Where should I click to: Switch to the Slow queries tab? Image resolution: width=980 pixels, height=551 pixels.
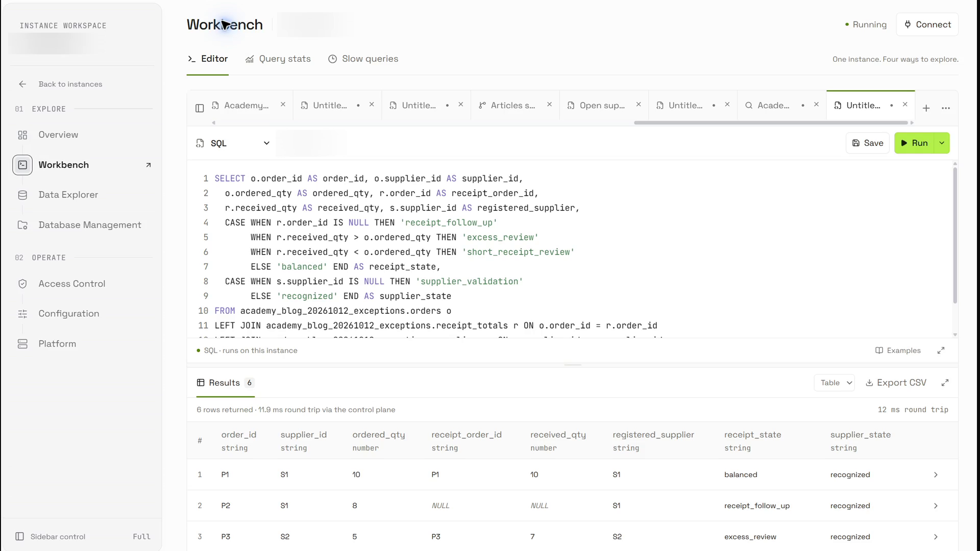pos(363,59)
